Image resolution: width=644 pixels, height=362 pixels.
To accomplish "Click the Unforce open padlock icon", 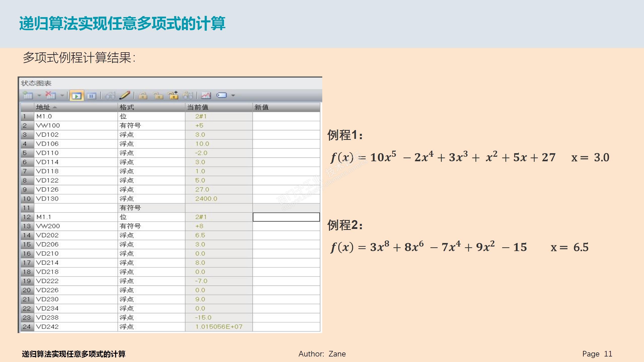I will (x=158, y=96).
